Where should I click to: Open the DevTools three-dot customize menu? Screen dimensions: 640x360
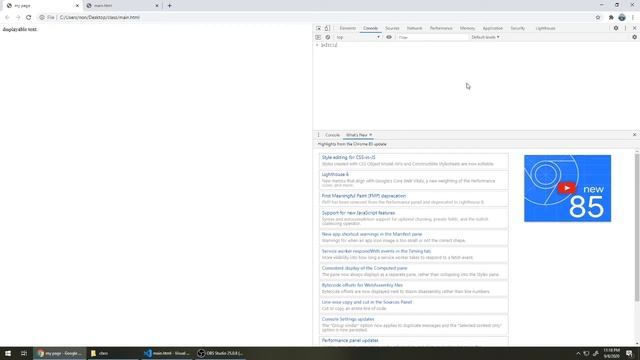pyautogui.click(x=625, y=28)
